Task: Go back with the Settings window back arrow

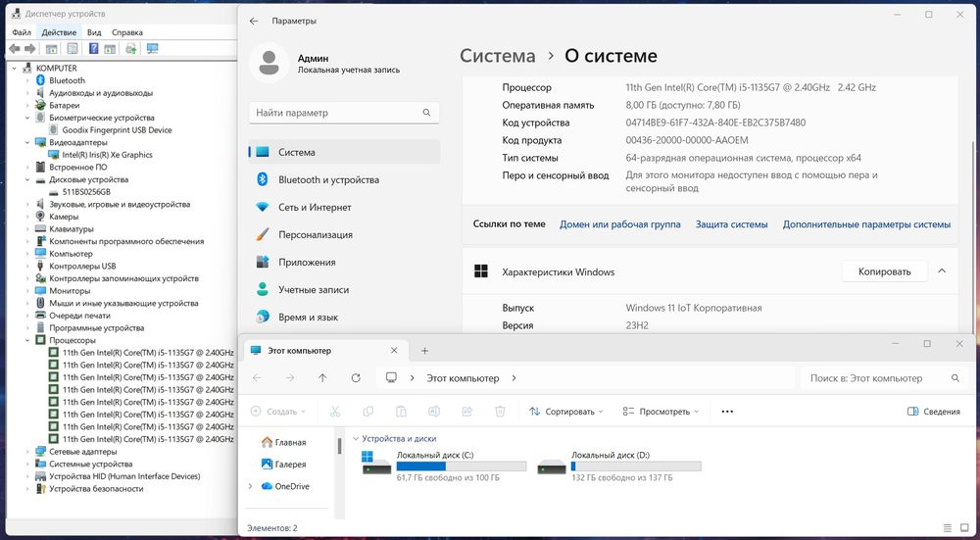Action: click(x=254, y=21)
